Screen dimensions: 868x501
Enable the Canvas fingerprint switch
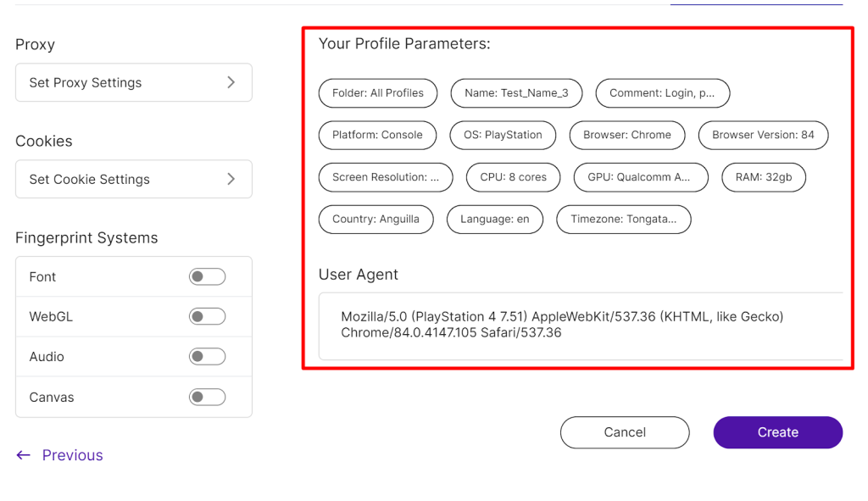tap(207, 397)
